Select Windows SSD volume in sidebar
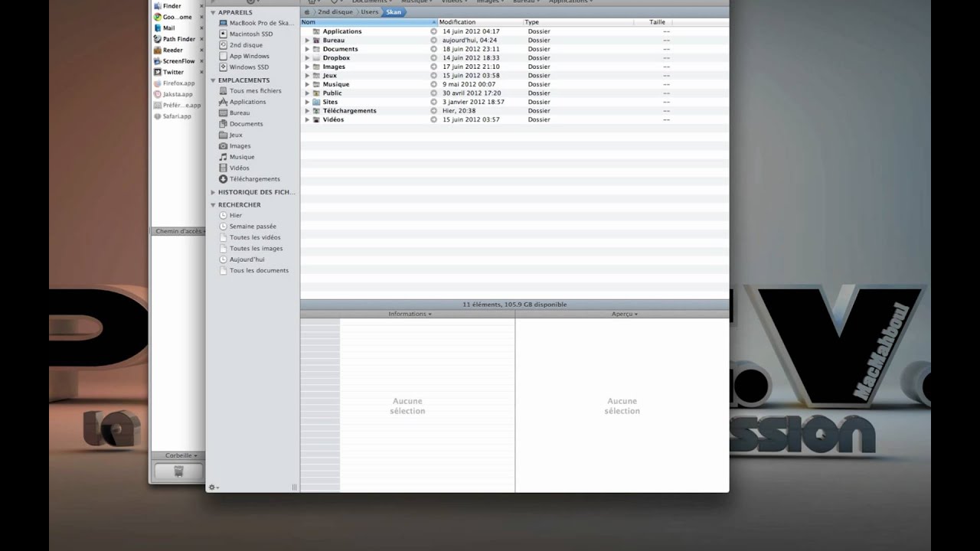The width and height of the screenshot is (980, 551). [243, 67]
